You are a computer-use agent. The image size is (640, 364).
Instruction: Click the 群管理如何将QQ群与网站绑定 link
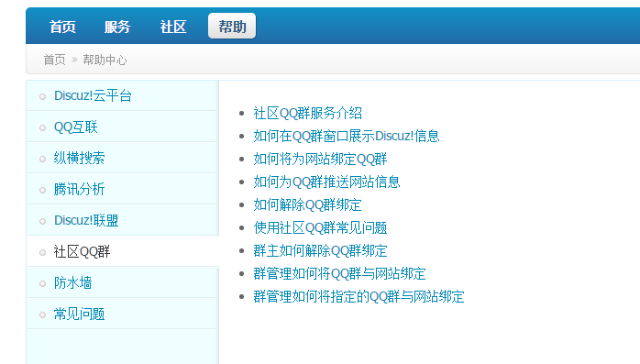(x=339, y=273)
